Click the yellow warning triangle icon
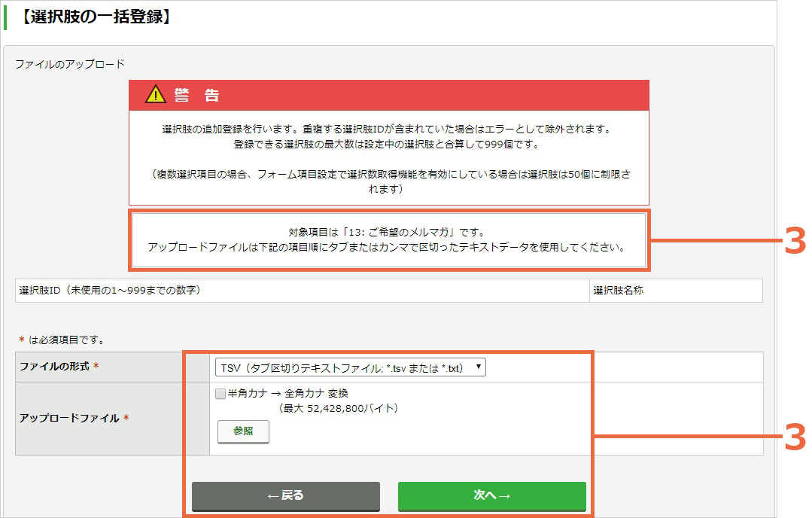Image resolution: width=812 pixels, height=518 pixels. (x=155, y=95)
